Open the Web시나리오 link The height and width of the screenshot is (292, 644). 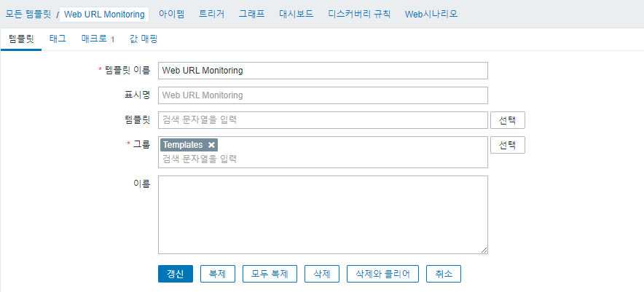[431, 14]
